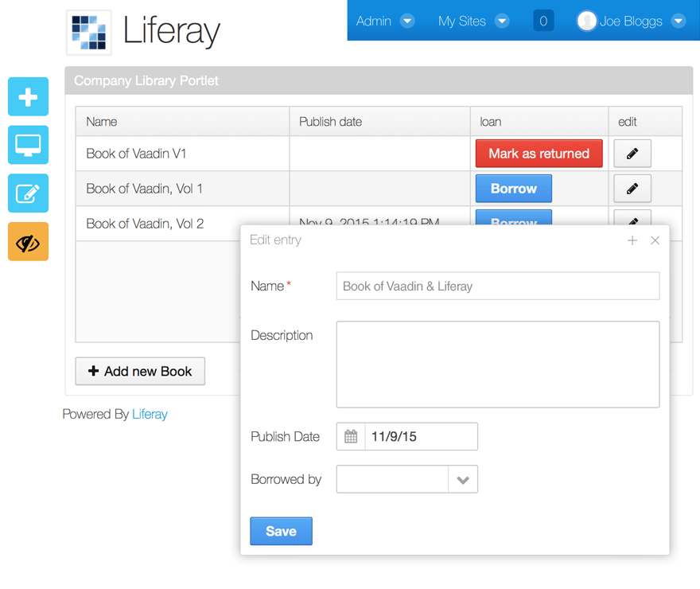Open the Publish Date calendar picker icon
Image resolution: width=700 pixels, height=589 pixels.
click(351, 437)
